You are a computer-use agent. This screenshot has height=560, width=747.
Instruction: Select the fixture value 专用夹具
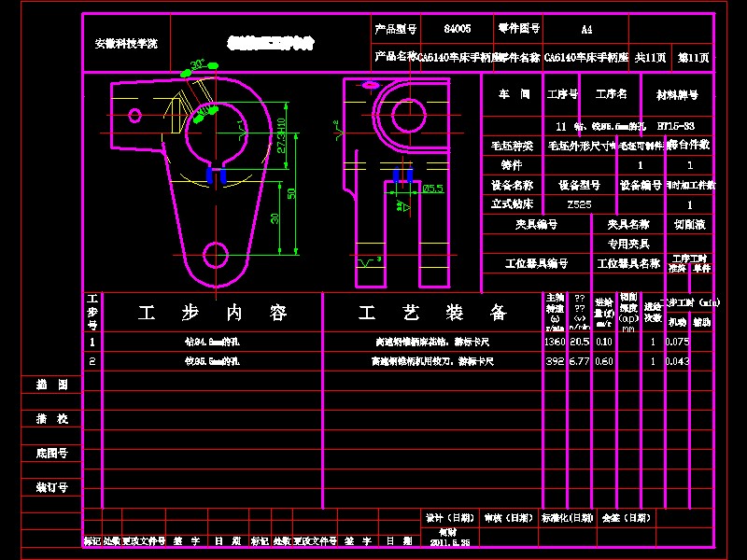point(628,245)
